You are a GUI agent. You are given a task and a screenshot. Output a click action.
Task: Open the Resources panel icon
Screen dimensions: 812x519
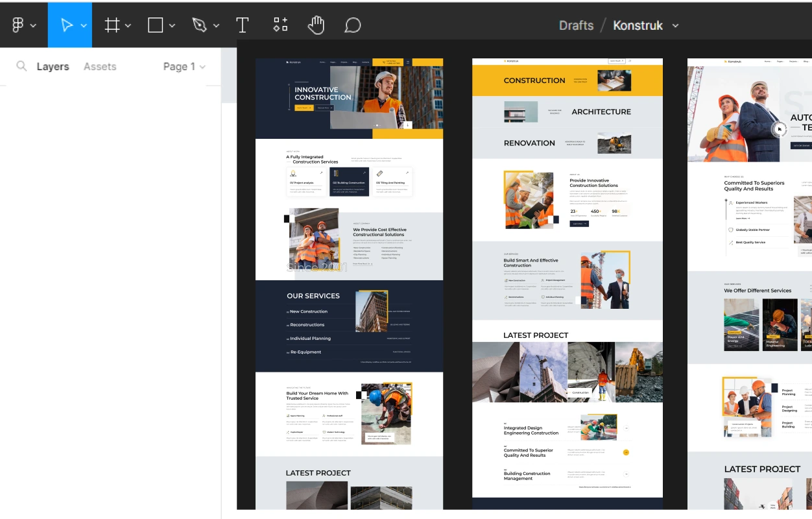tap(280, 25)
